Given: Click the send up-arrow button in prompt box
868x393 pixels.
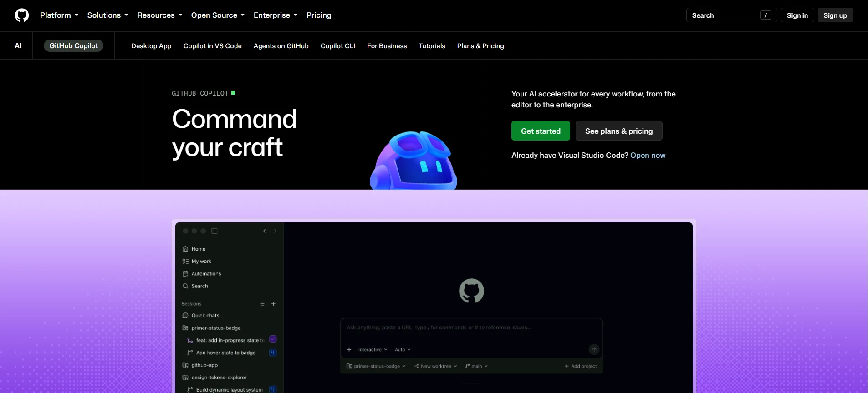Looking at the screenshot, I should pos(594,349).
